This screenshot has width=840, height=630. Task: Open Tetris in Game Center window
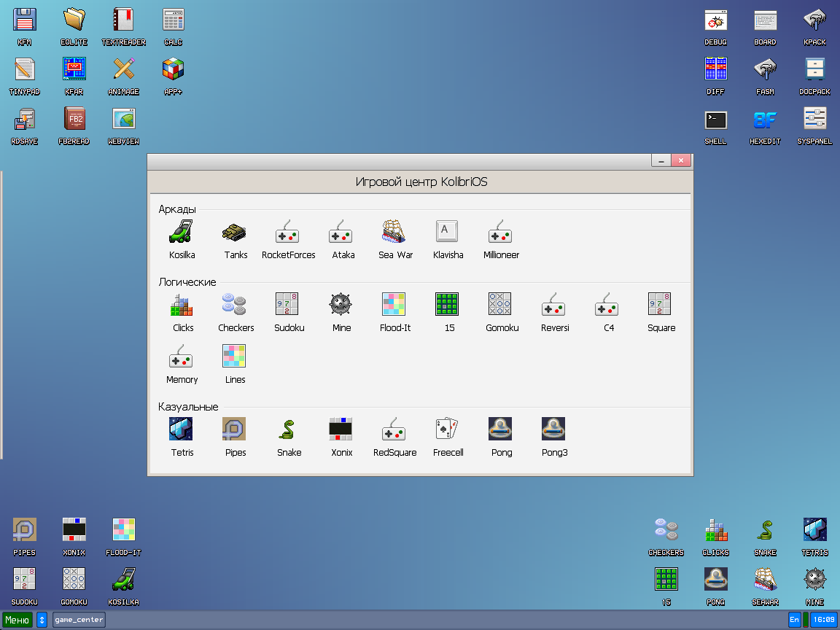(182, 437)
